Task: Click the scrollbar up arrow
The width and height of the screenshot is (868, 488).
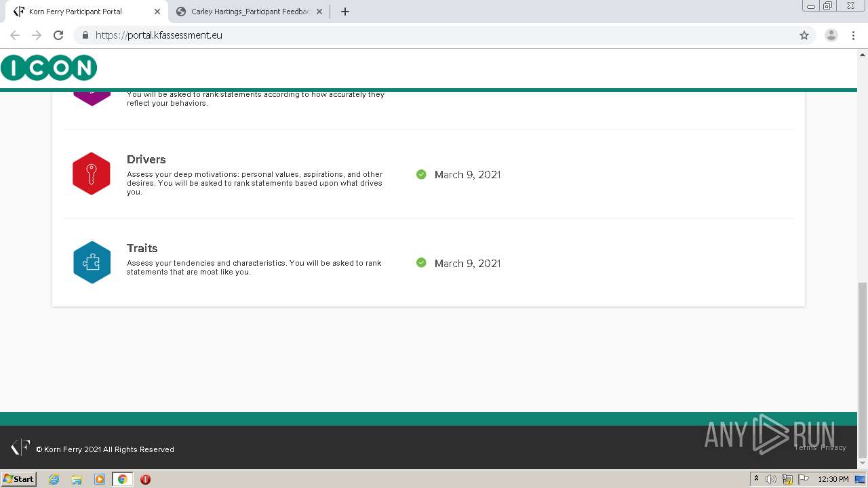Action: [863, 55]
